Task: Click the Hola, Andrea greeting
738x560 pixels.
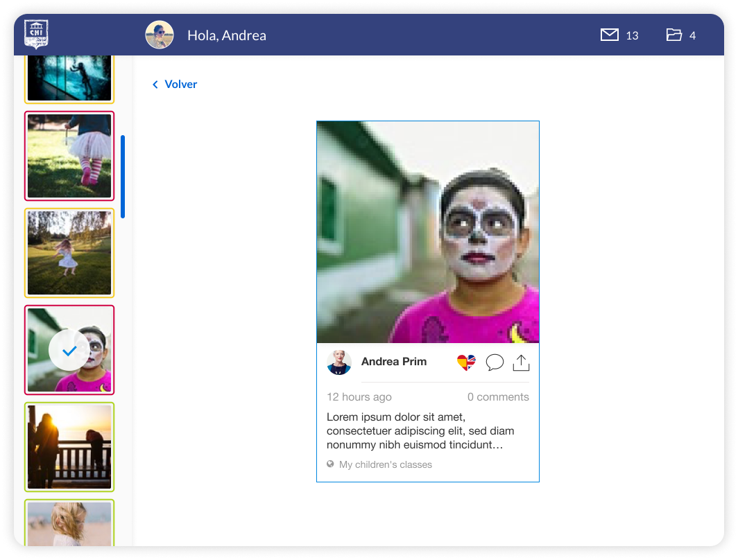Action: (x=227, y=35)
